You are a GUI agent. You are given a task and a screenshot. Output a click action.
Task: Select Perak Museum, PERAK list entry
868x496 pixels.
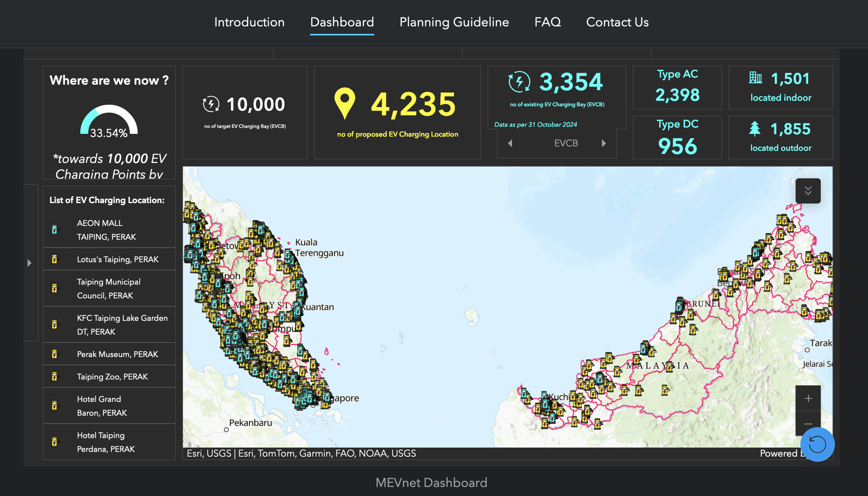(x=117, y=354)
